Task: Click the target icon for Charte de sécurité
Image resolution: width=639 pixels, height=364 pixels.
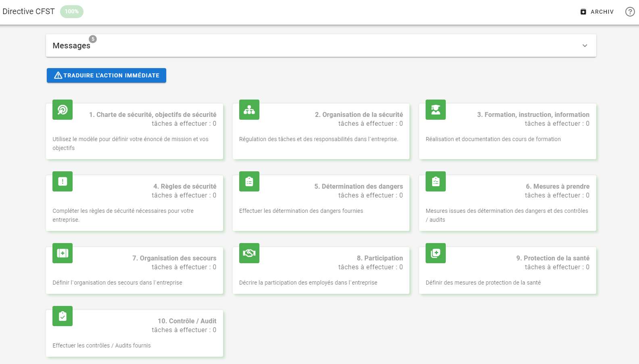Action: click(63, 110)
